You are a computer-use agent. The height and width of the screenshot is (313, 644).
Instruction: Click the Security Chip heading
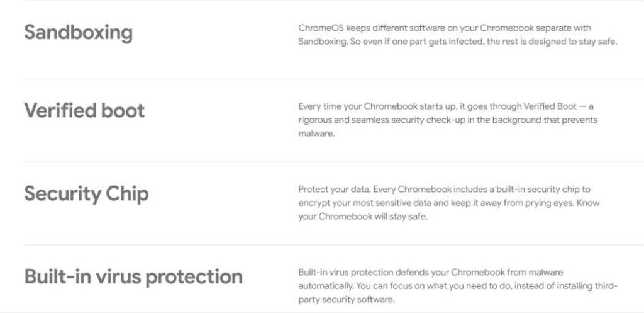[86, 194]
